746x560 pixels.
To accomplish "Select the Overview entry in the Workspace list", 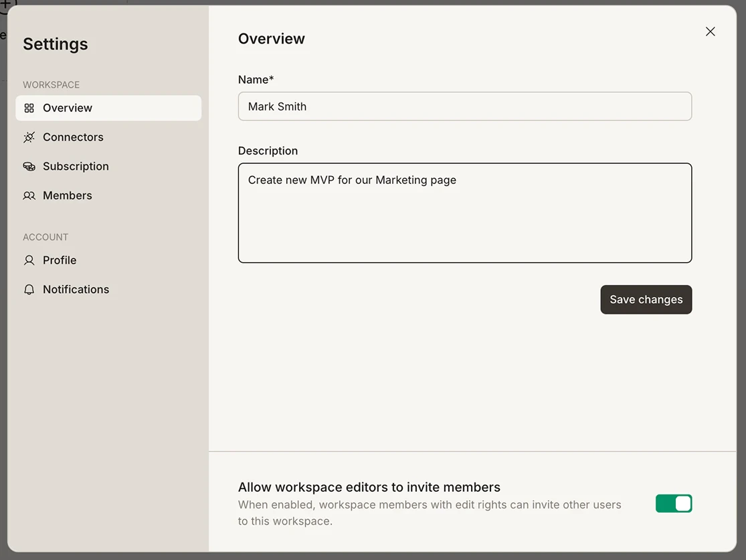I will 67,108.
